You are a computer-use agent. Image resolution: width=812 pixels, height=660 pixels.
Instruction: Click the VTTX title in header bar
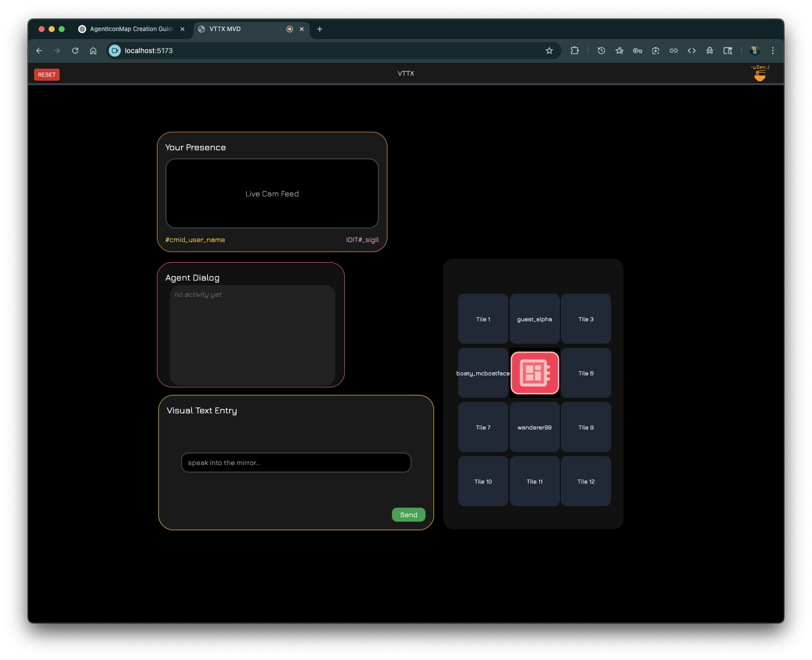tap(406, 73)
